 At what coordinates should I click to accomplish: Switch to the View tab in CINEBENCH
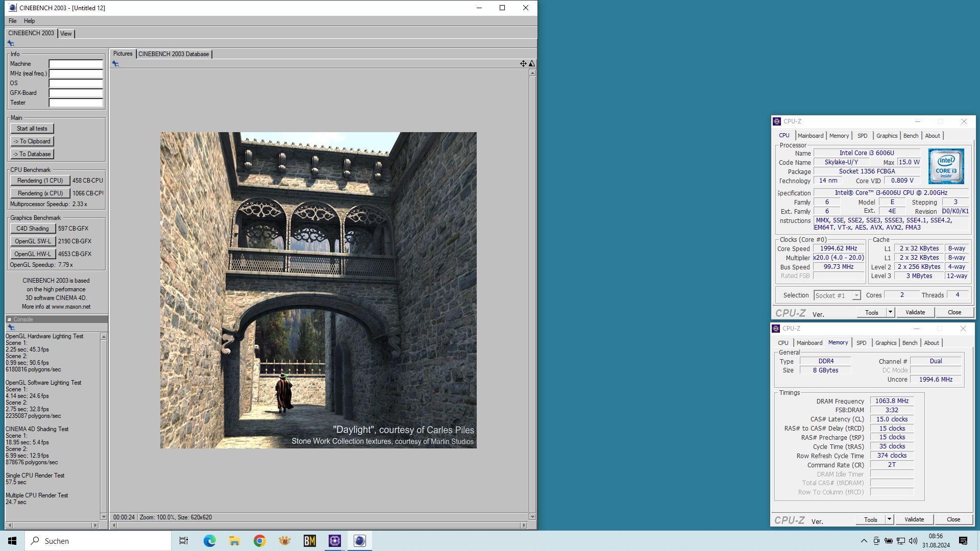coord(66,34)
